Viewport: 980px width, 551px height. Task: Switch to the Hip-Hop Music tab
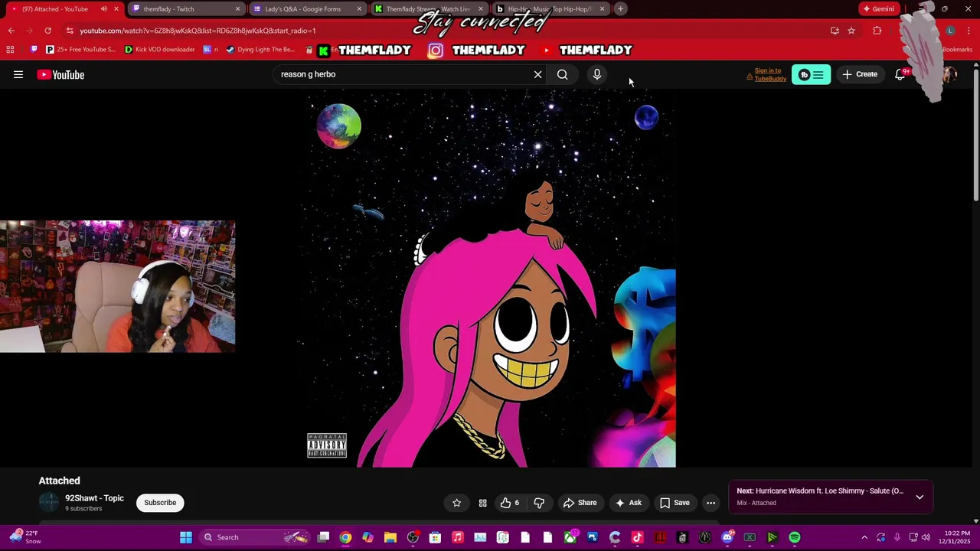[x=550, y=9]
